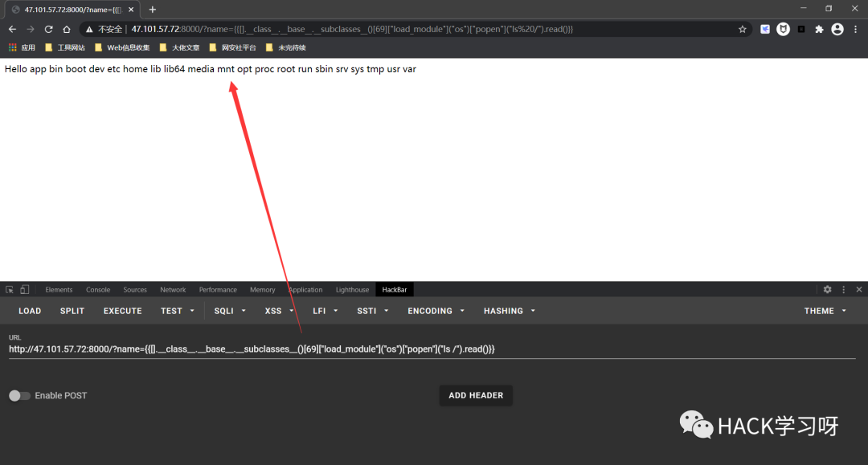Viewport: 868px width, 465px height.
Task: Open the 网安社平台 bookmark folder
Action: coord(232,47)
